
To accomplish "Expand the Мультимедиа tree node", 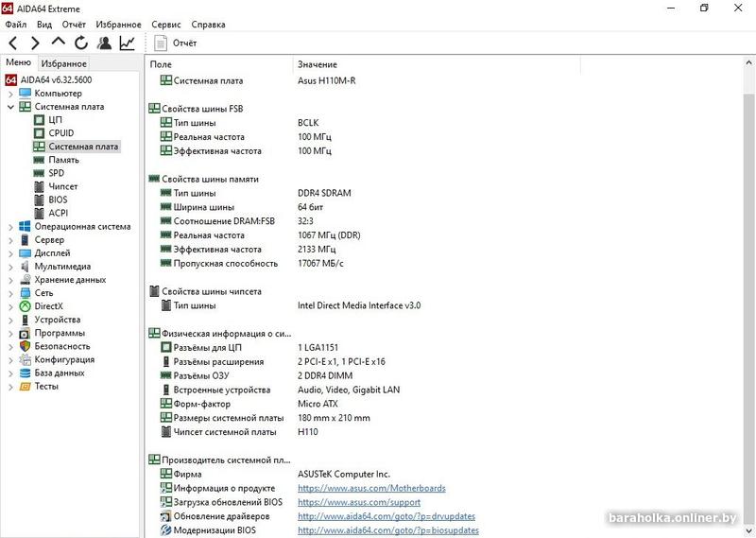I will pos(10,267).
